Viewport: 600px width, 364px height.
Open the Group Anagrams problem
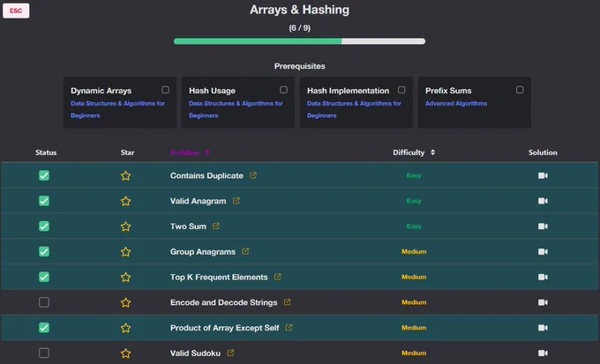click(x=203, y=251)
